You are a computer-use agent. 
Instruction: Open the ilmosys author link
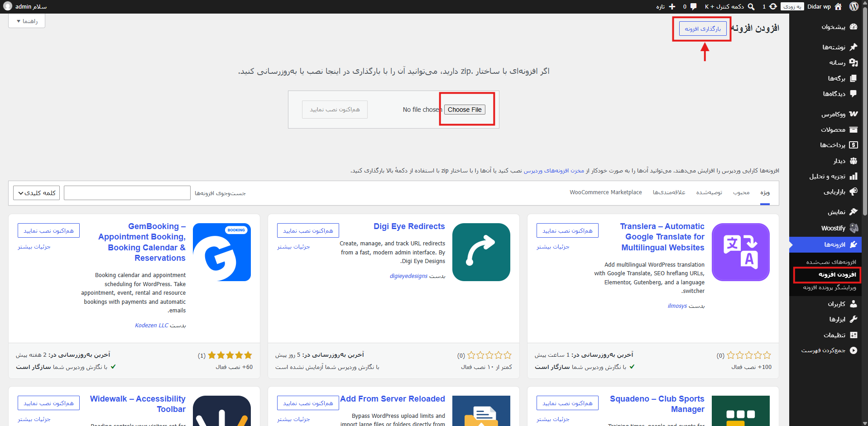point(677,306)
